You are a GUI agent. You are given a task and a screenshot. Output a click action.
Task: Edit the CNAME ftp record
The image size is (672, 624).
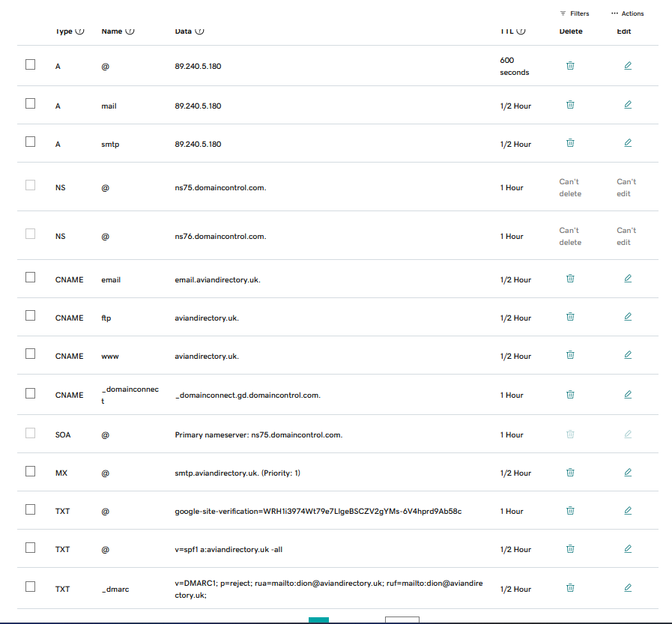point(628,317)
